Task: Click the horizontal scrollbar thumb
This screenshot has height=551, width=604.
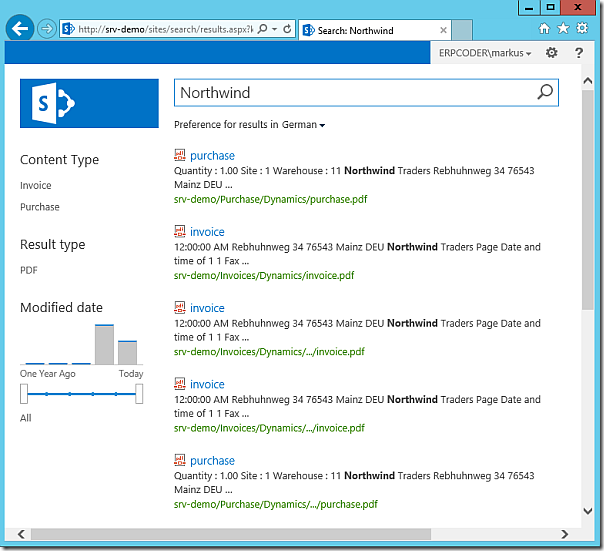Action: tap(231, 534)
